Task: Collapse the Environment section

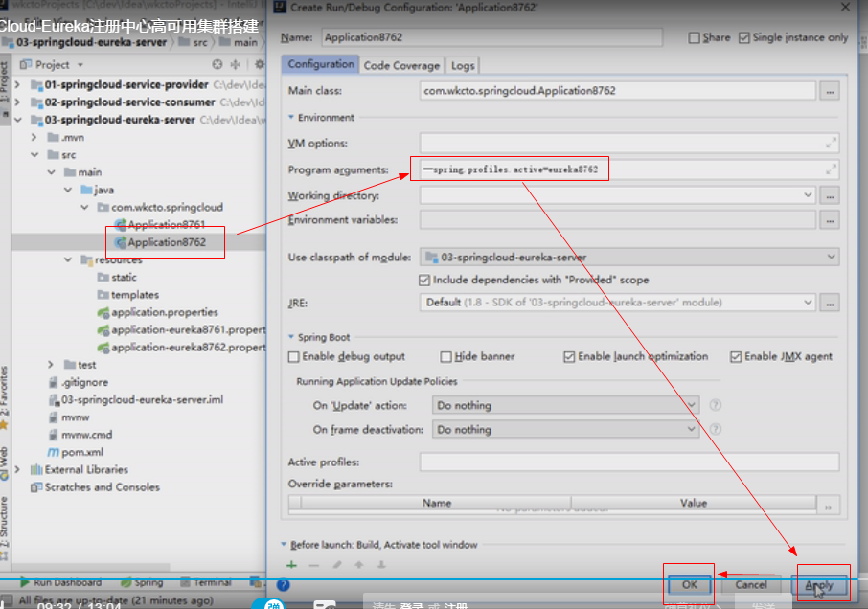Action: 291,117
